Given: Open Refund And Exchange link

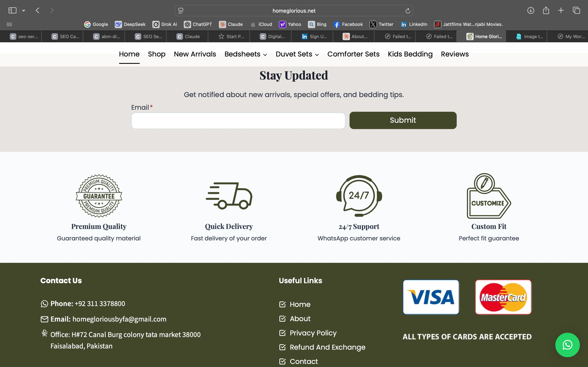Looking at the screenshot, I should 327,347.
